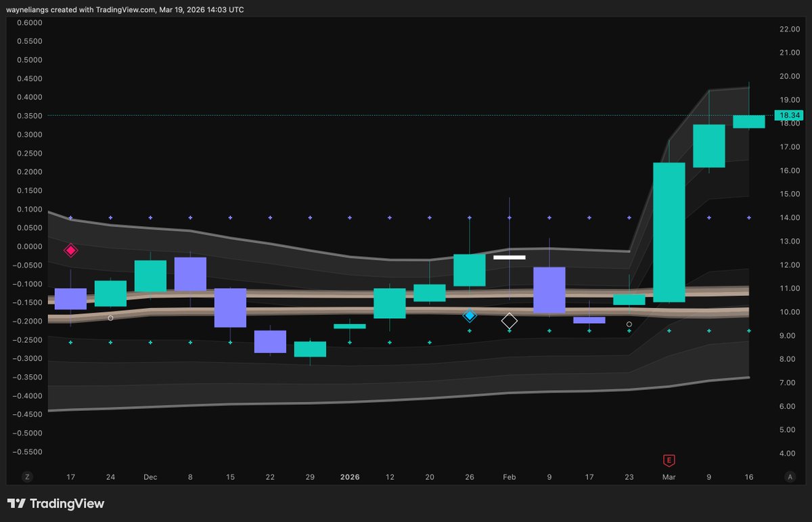812x522 pixels.
Task: Click the 0.3500 left scale value
Action: (29, 116)
